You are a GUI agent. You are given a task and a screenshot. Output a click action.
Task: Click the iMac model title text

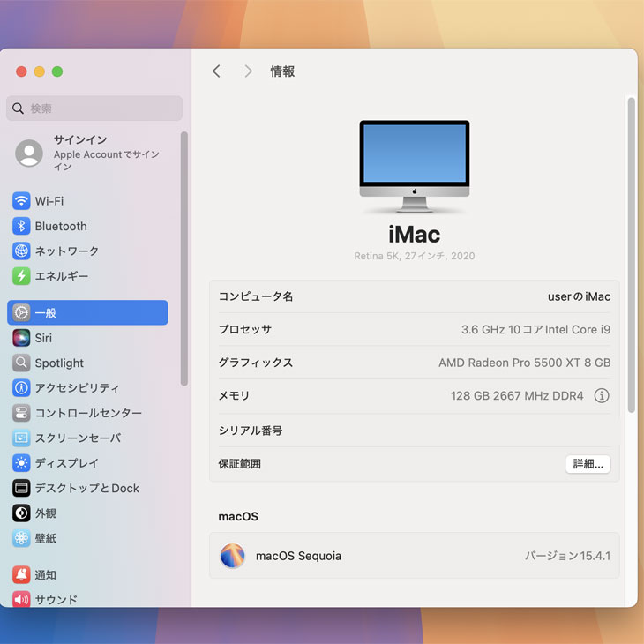click(x=415, y=235)
